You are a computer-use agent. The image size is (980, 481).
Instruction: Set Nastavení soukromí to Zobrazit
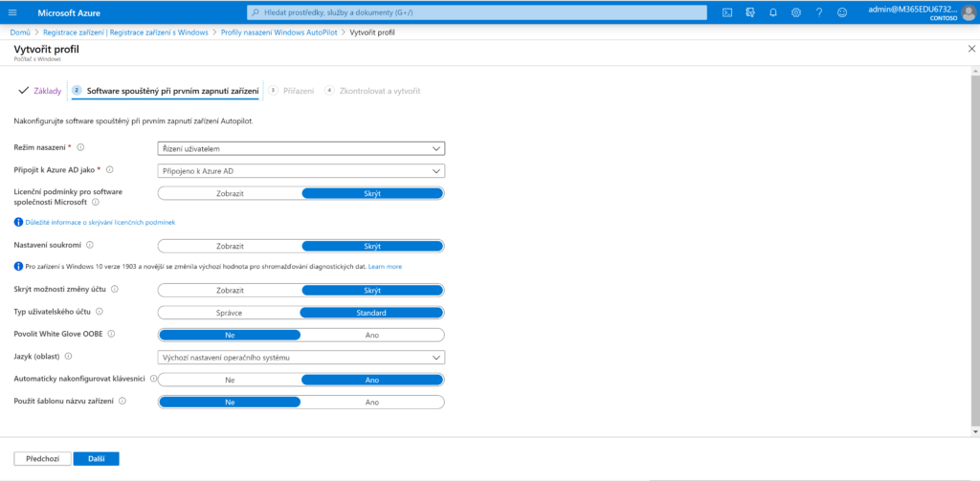(230, 246)
